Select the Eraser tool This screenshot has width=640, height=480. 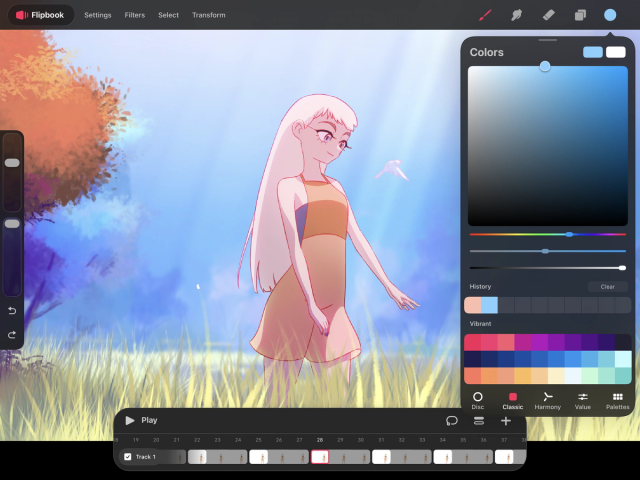pyautogui.click(x=547, y=15)
